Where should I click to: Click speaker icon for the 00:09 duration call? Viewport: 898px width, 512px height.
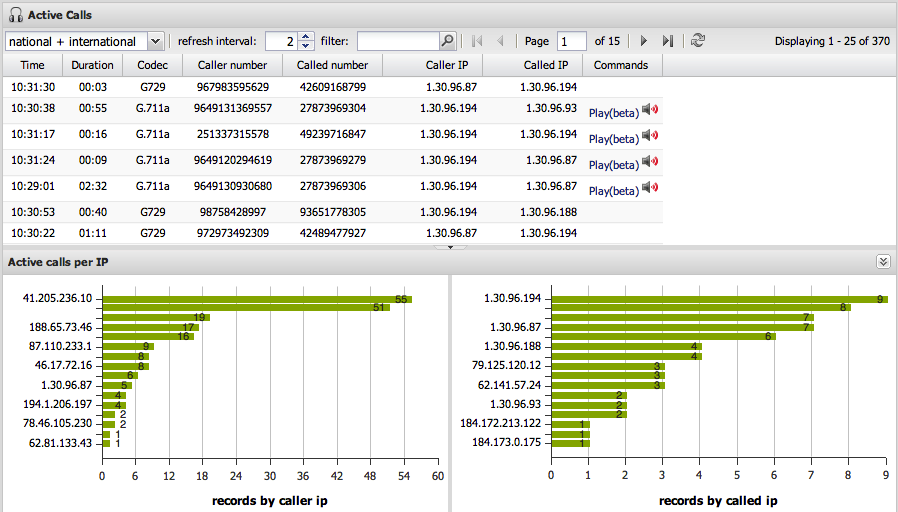tap(650, 161)
